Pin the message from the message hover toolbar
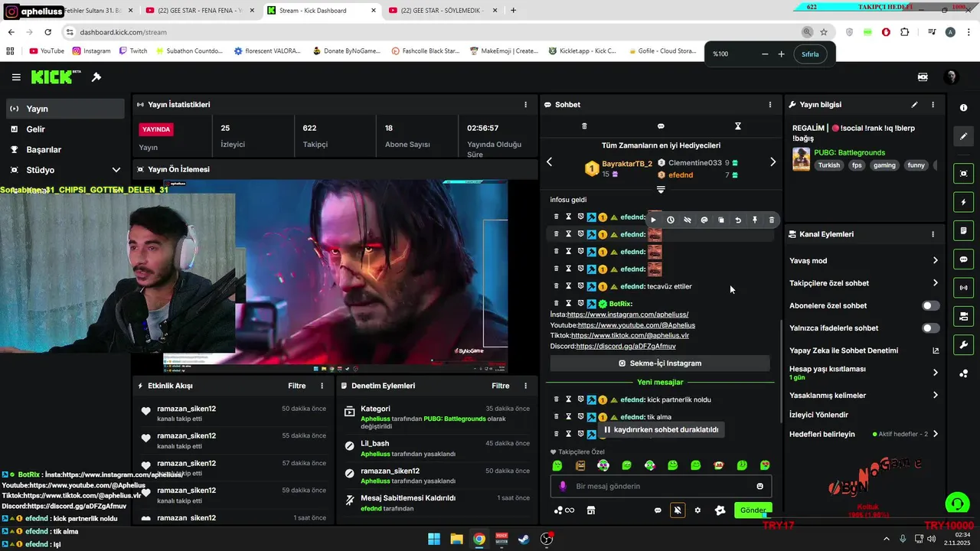 point(755,220)
